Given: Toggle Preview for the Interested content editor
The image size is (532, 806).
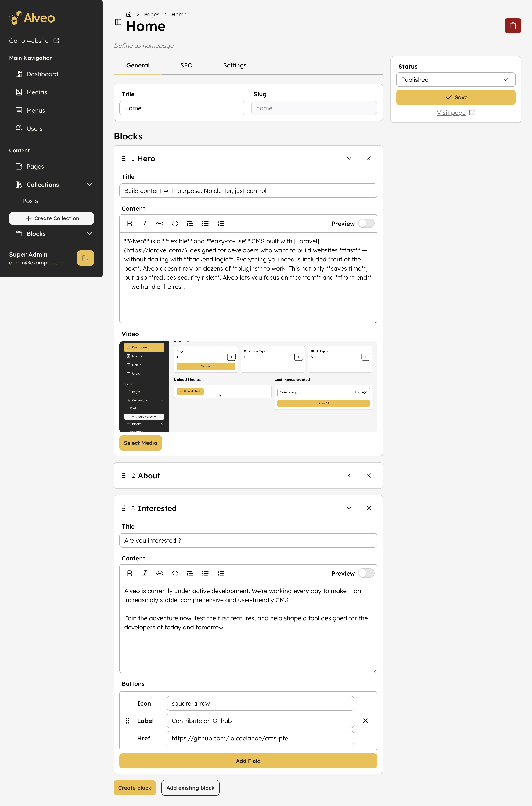Looking at the screenshot, I should click(x=366, y=573).
